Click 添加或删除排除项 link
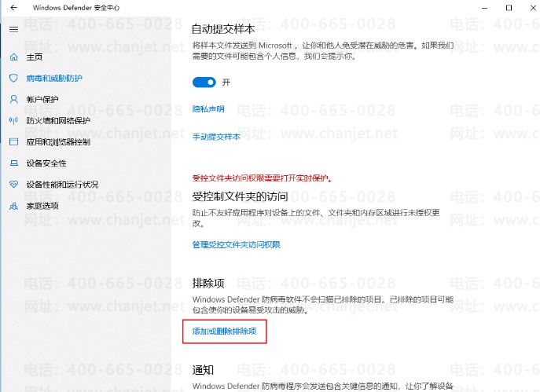This screenshot has width=540, height=392. pos(224,331)
